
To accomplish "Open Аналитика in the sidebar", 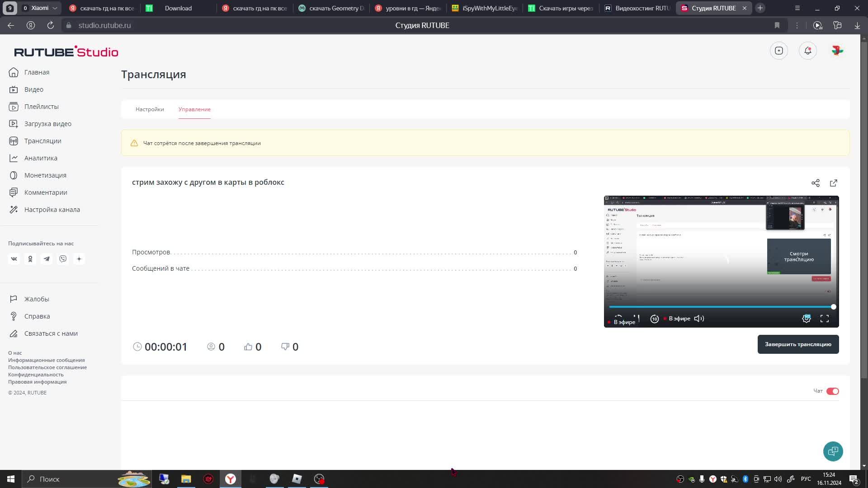I will click(x=41, y=158).
